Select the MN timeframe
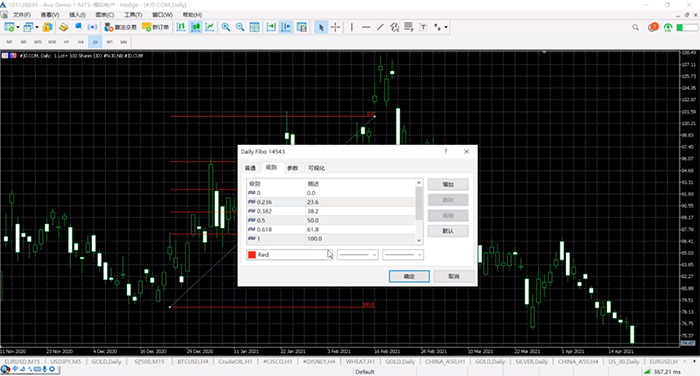Image resolution: width=700 pixels, height=376 pixels. (124, 42)
